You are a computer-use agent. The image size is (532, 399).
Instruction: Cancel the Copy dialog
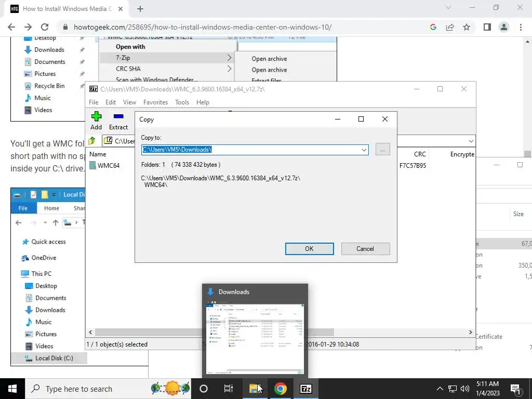tap(365, 249)
